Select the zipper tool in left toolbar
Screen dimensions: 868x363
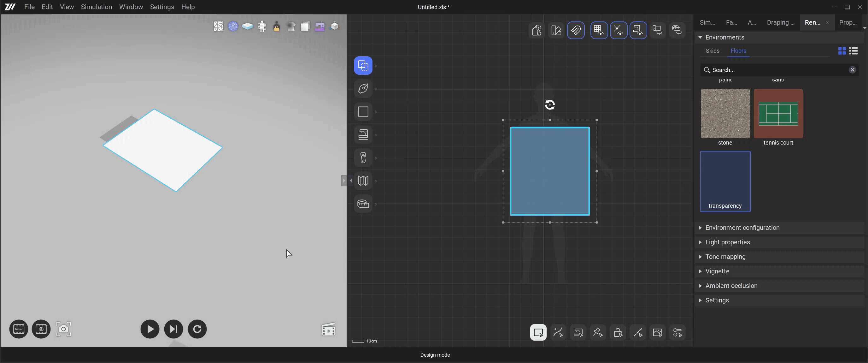[x=363, y=158]
